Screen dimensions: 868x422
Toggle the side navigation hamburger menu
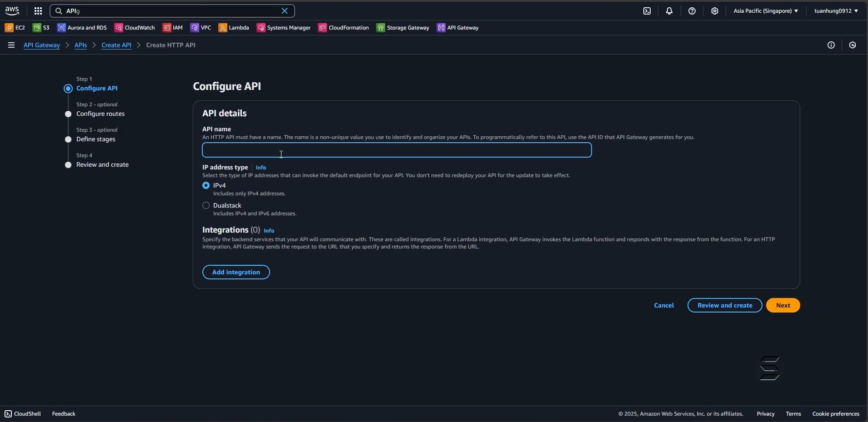pos(11,45)
